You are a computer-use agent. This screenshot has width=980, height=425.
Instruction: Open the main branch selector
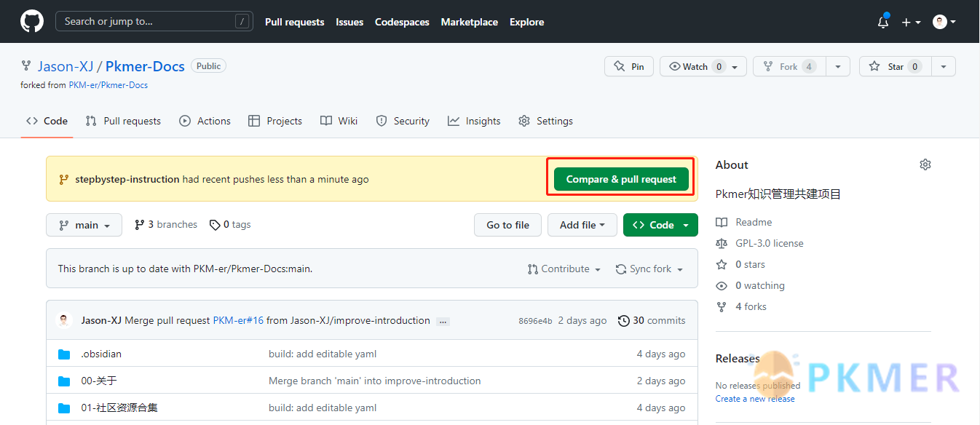84,225
